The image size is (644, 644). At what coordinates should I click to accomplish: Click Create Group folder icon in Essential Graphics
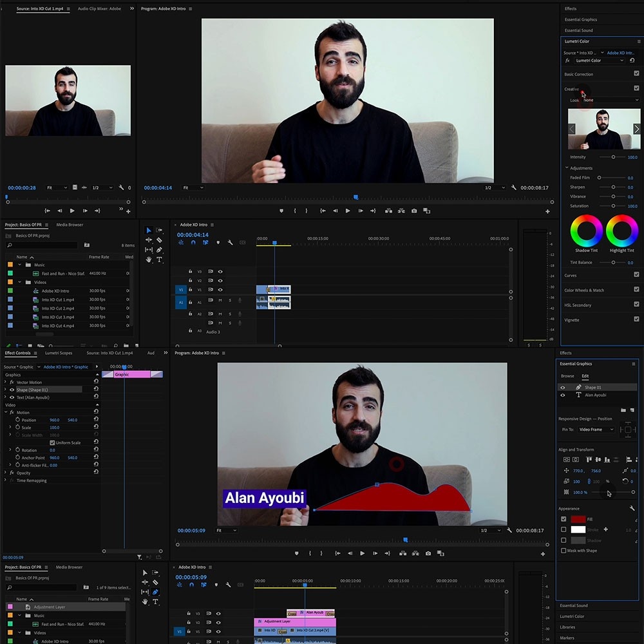click(623, 410)
